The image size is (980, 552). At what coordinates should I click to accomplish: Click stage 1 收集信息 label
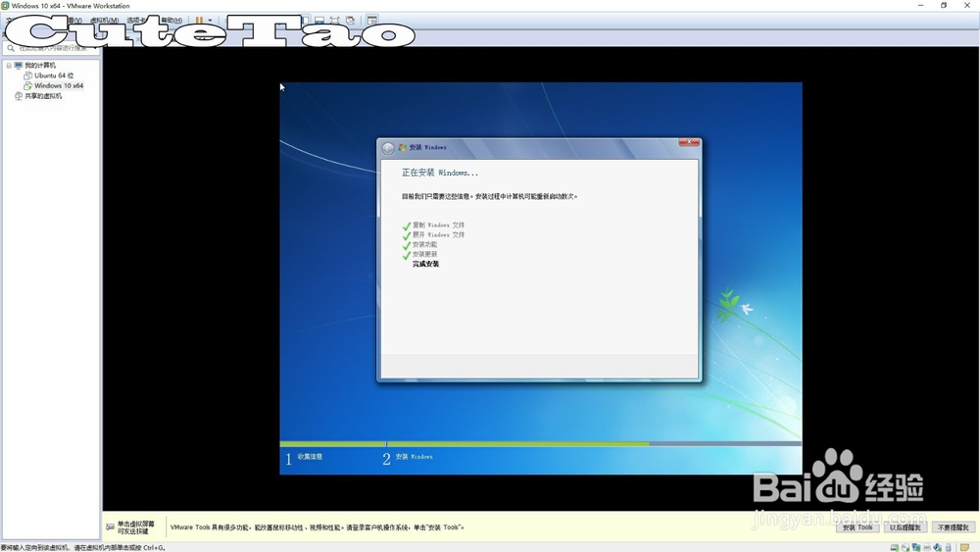coord(310,457)
